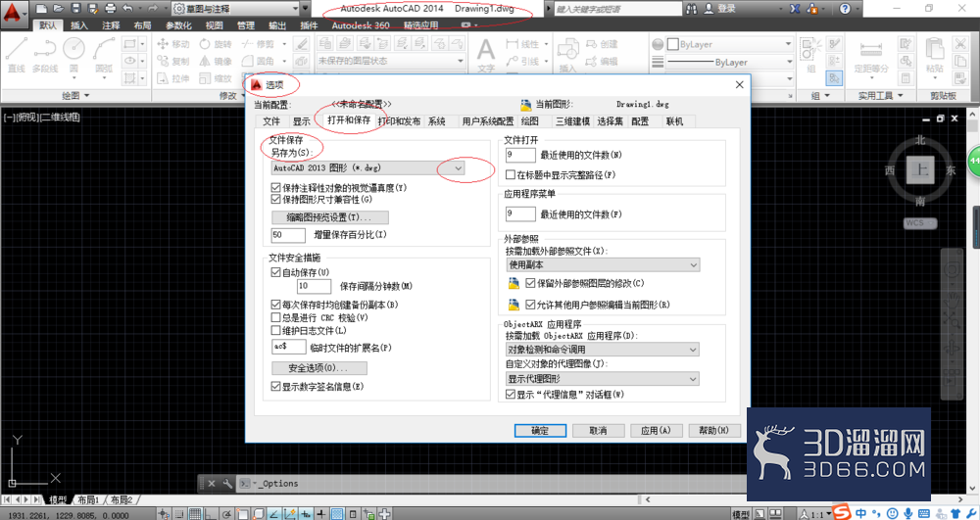Click the Plot printer icon in quick access toolbar
The width and height of the screenshot is (980, 520).
click(111, 9)
